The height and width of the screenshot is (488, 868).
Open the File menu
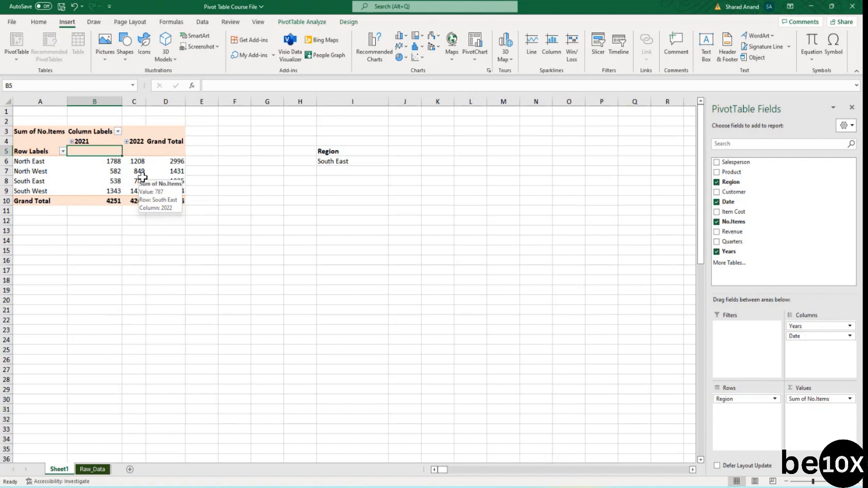[12, 22]
